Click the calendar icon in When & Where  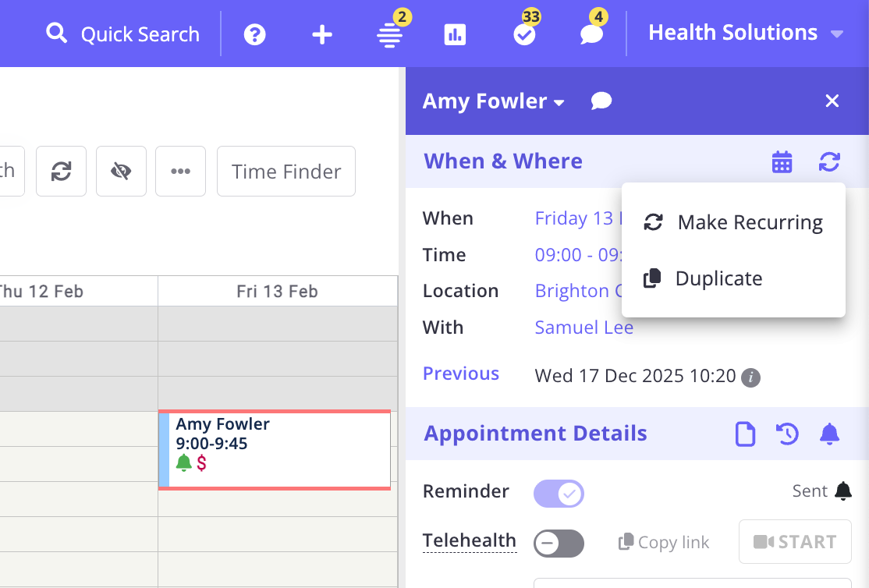click(782, 162)
